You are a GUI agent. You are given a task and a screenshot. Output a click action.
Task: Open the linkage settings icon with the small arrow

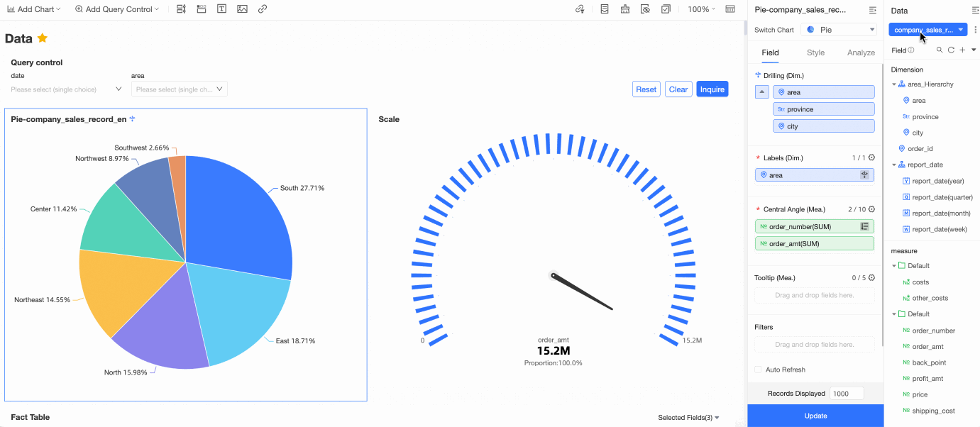pos(580,9)
